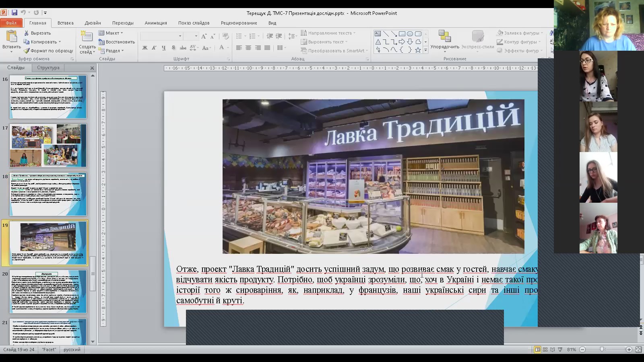Click the clear formatting eraser icon
This screenshot has width=644, height=362.
pos(225,36)
